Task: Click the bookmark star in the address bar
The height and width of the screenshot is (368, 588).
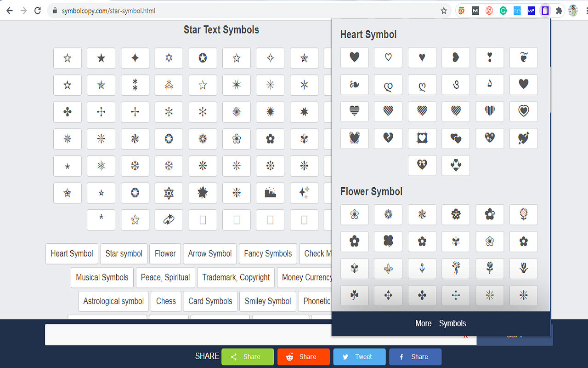Action: click(443, 10)
